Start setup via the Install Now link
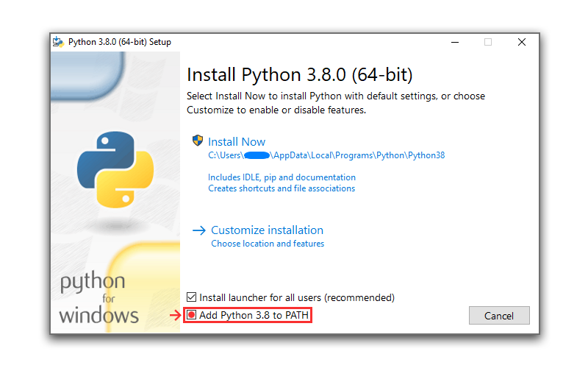Screen dimensions: 588x368 [x=237, y=142]
